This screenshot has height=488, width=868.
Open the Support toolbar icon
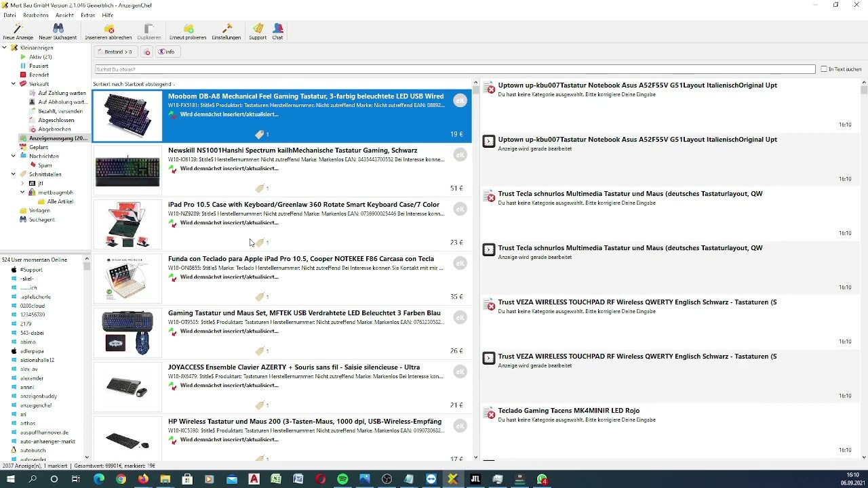[x=258, y=31]
